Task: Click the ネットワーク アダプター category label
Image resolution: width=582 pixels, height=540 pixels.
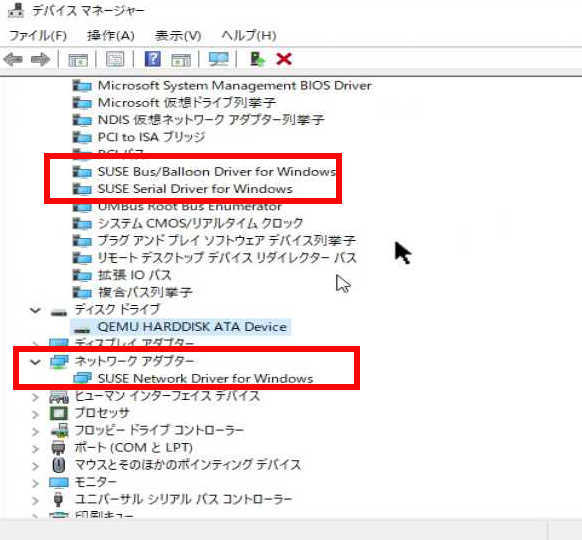Action: [x=134, y=361]
